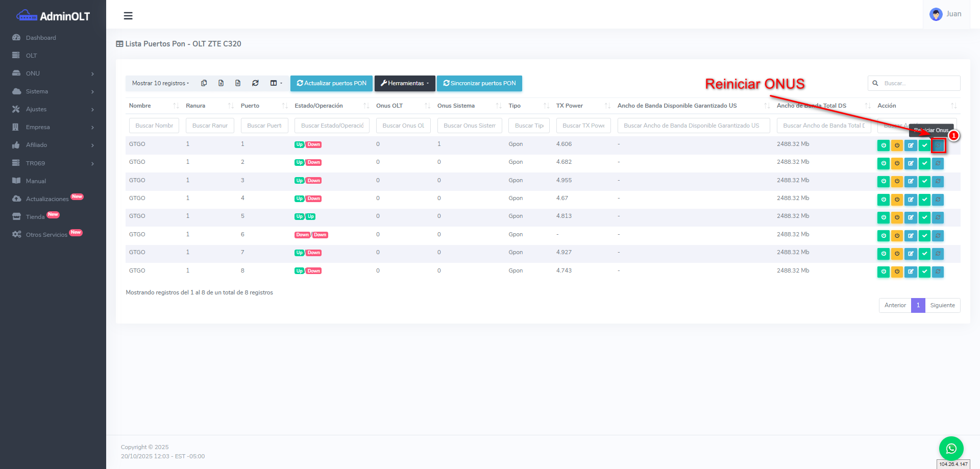
Task: Click Sincronizar puertos PON button
Action: [479, 83]
